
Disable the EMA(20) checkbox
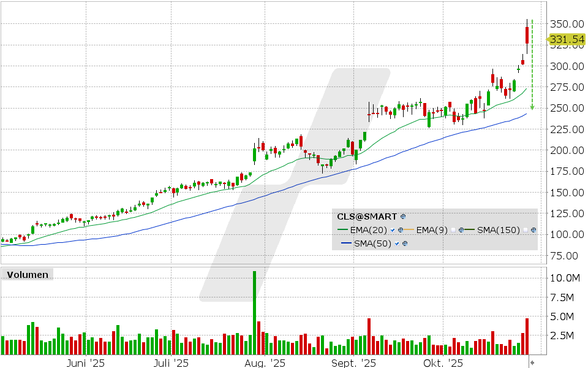click(393, 230)
